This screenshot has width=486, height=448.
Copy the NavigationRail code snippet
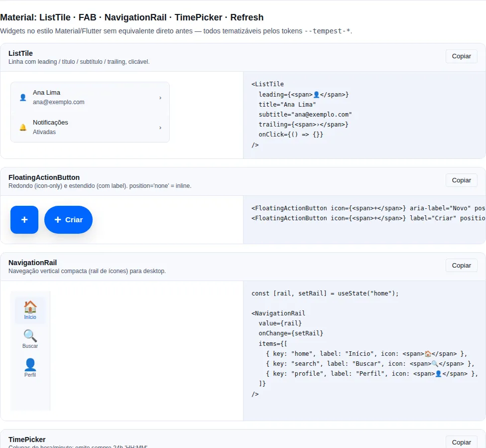[x=461, y=266]
